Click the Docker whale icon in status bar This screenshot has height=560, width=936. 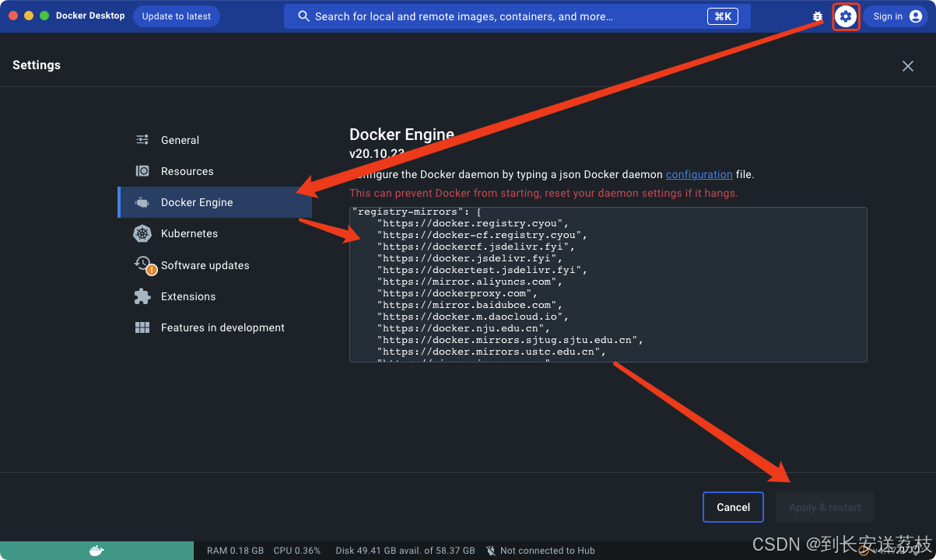96,551
